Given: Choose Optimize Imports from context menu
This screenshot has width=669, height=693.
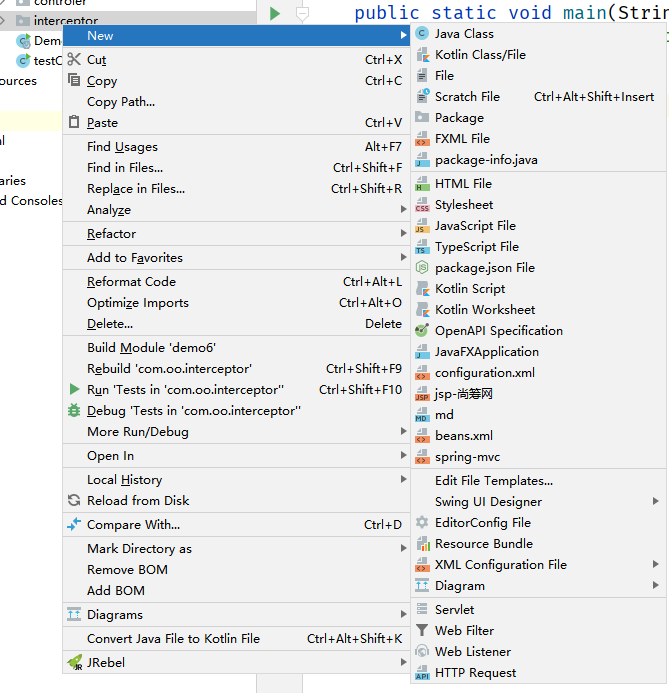Looking at the screenshot, I should coord(137,303).
